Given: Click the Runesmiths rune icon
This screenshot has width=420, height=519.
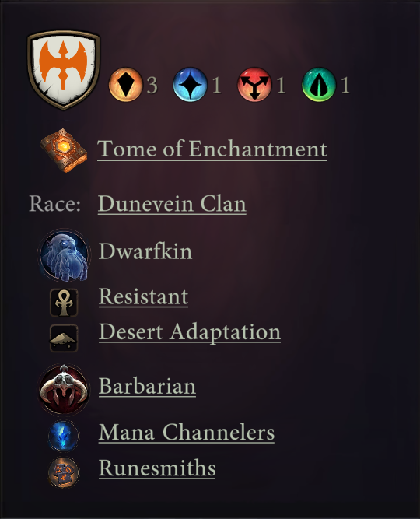Looking at the screenshot, I should pos(64,472).
